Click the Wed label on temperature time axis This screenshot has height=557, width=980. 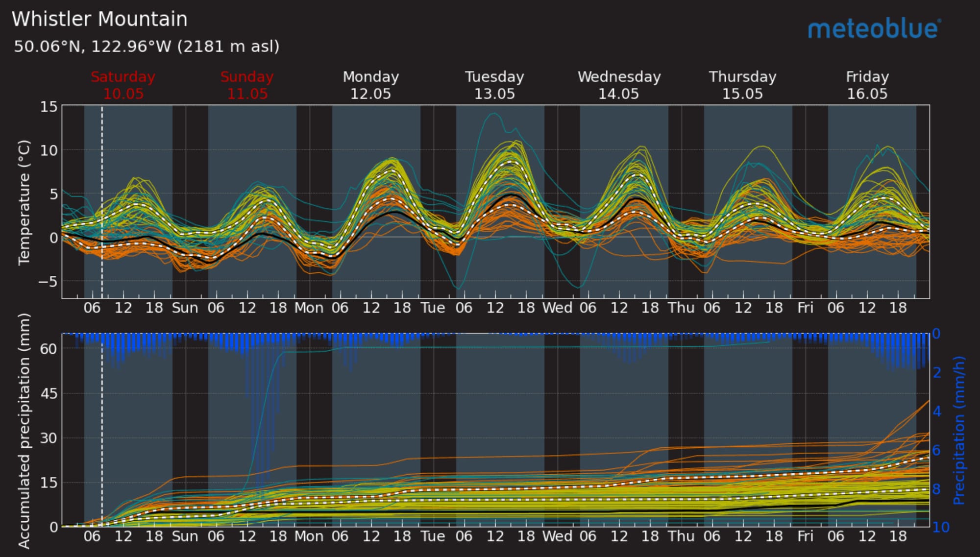pos(557,308)
